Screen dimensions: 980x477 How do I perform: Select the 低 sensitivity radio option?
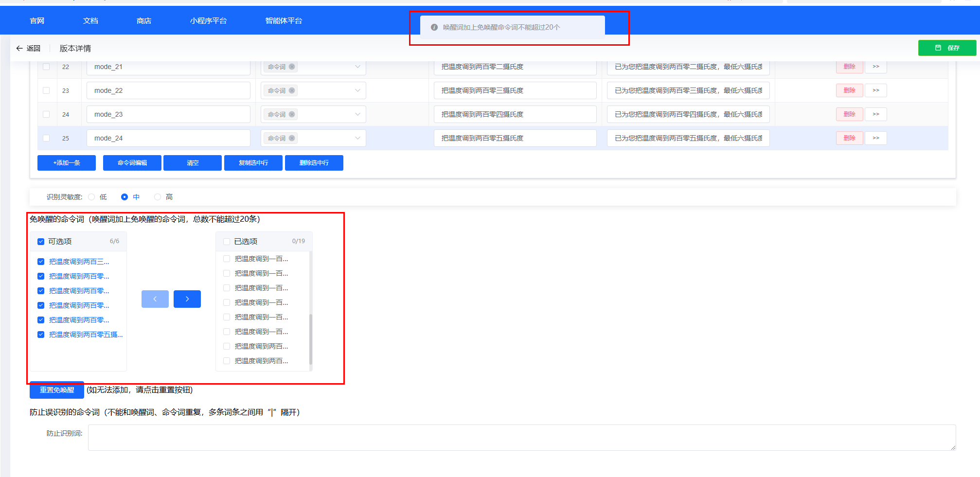[x=92, y=197]
